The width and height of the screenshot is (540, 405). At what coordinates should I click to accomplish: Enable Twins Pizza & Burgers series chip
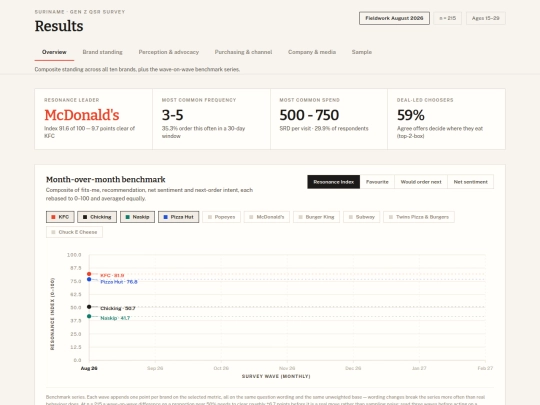[419, 217]
